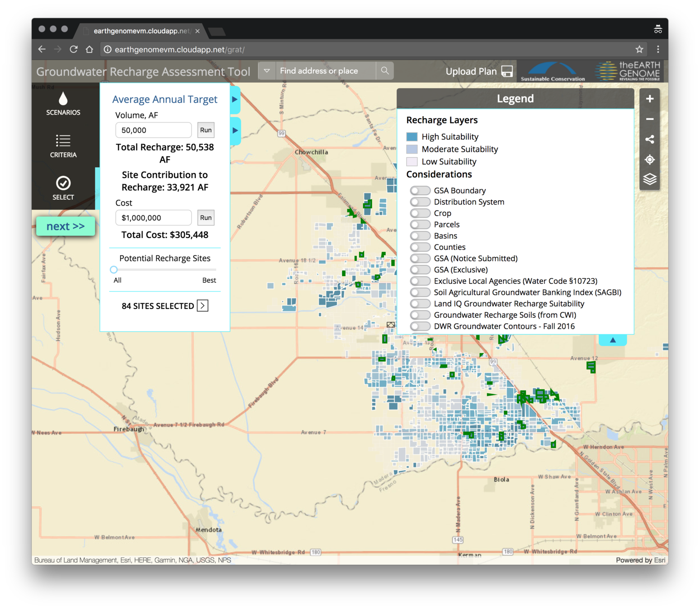Collapse the Average Annual Target panel arrow

(x=235, y=99)
